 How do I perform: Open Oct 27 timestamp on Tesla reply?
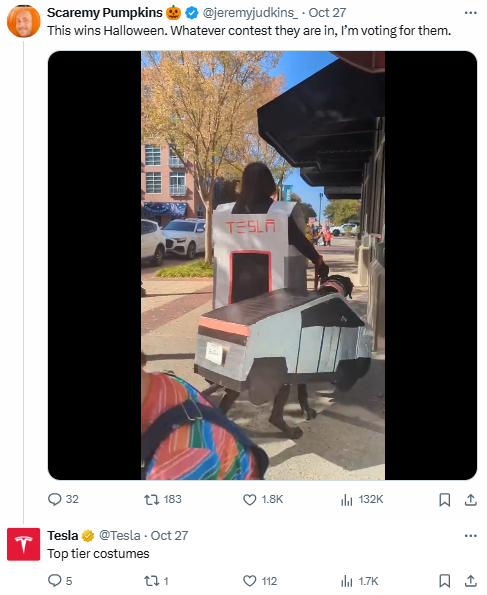(x=169, y=535)
